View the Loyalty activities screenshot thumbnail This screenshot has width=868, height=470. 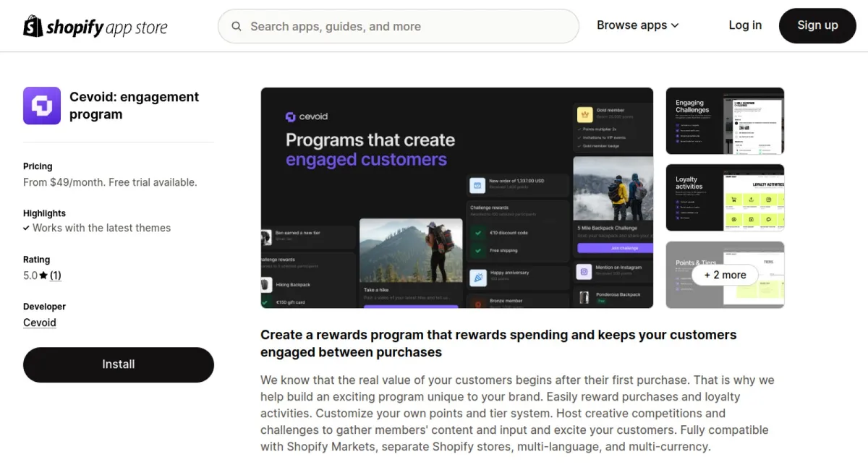(725, 197)
